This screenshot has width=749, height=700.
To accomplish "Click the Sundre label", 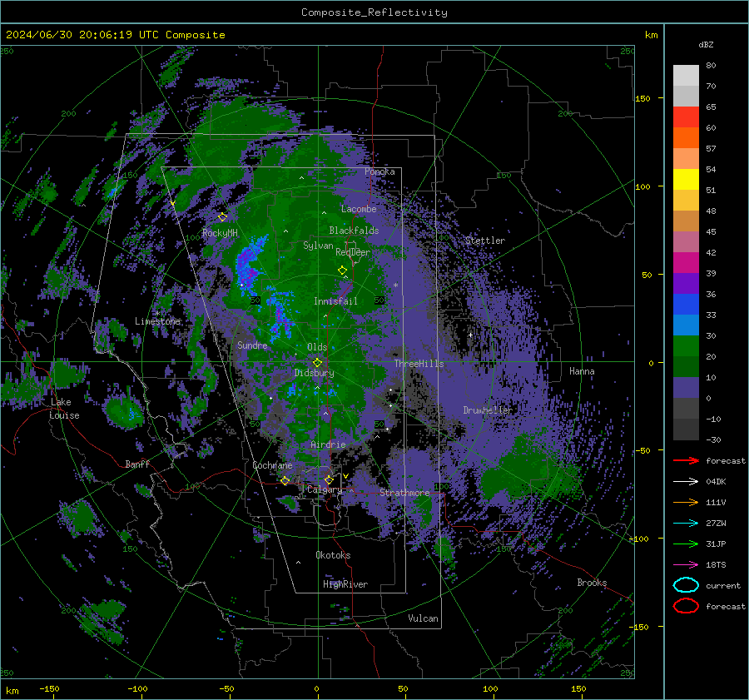I will click(252, 345).
